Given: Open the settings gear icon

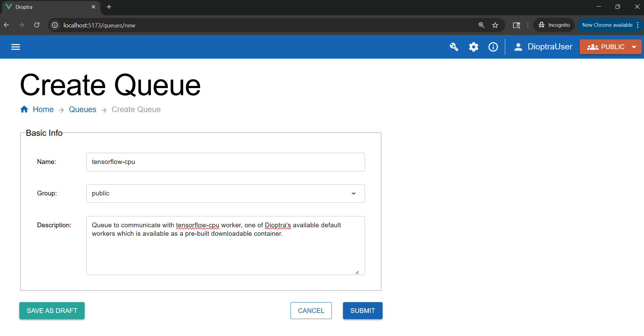Looking at the screenshot, I should [473, 47].
